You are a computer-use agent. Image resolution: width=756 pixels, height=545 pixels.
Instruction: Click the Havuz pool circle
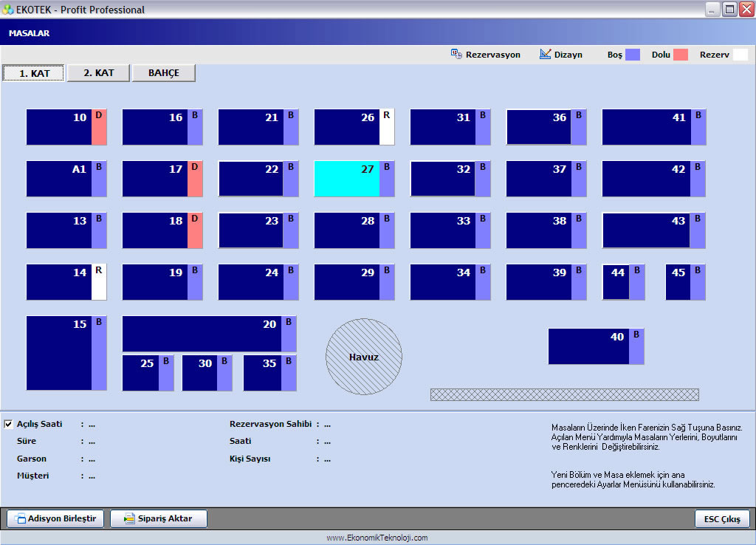(x=363, y=357)
